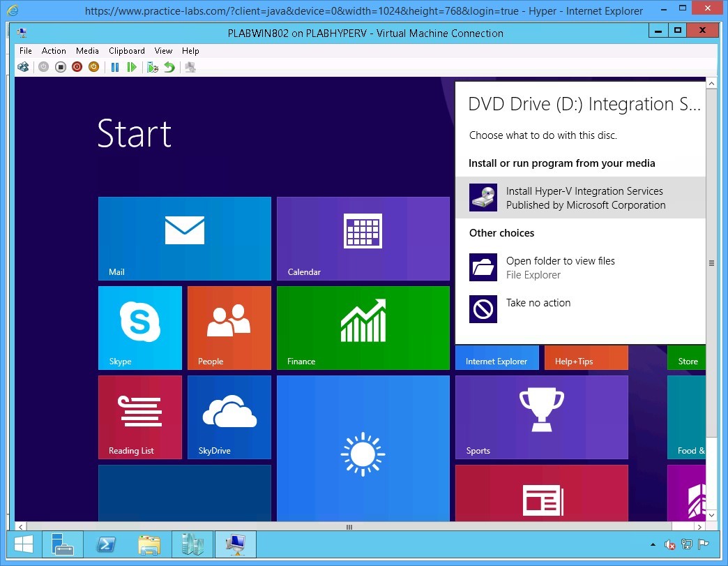Click the muted volume icon in the system tray
This screenshot has height=566, width=728.
(670, 544)
